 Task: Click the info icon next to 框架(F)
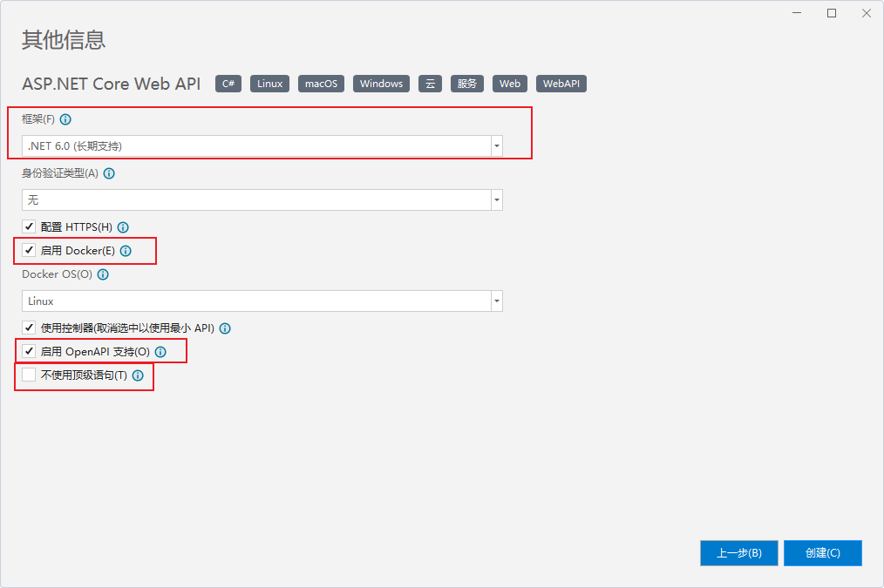coord(65,119)
